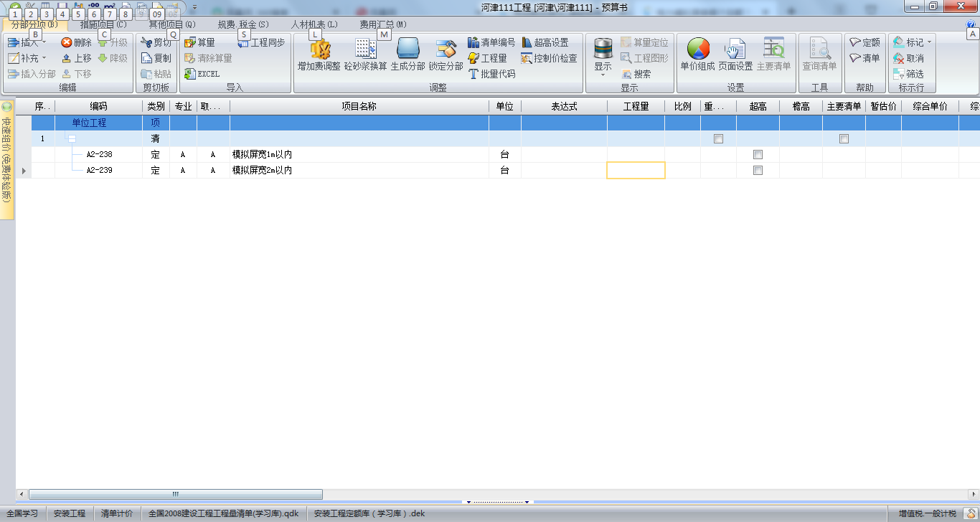
Task: Open 增加费调整 adjustment tool
Action: pos(319,54)
